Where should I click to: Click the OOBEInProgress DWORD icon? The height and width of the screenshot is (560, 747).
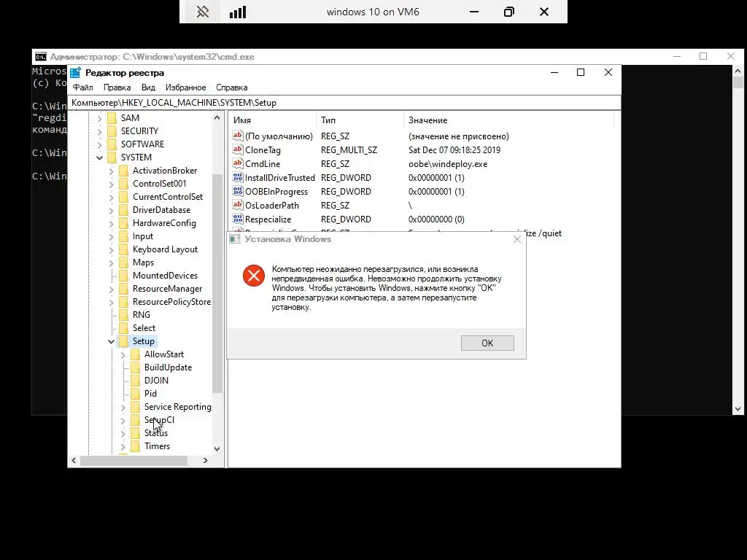pyautogui.click(x=238, y=191)
